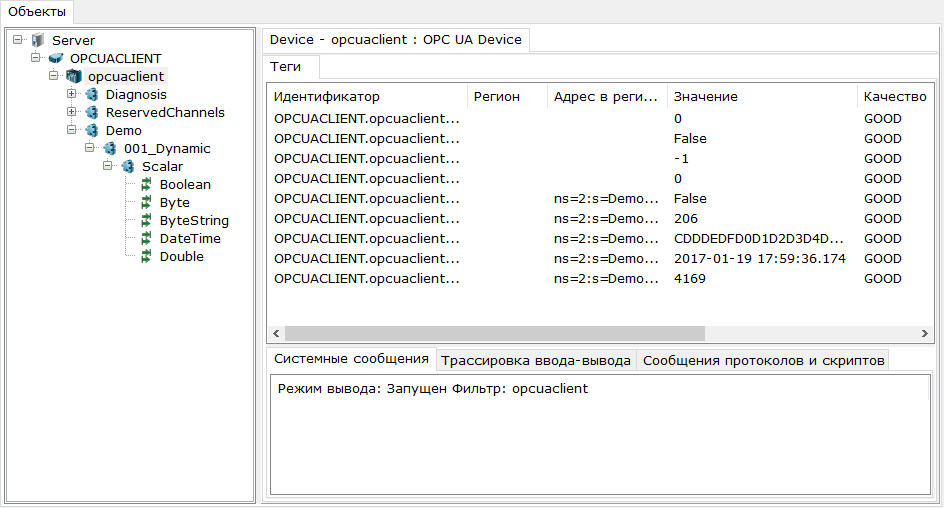
Task: Select the Boolean tag label
Action: (x=185, y=185)
